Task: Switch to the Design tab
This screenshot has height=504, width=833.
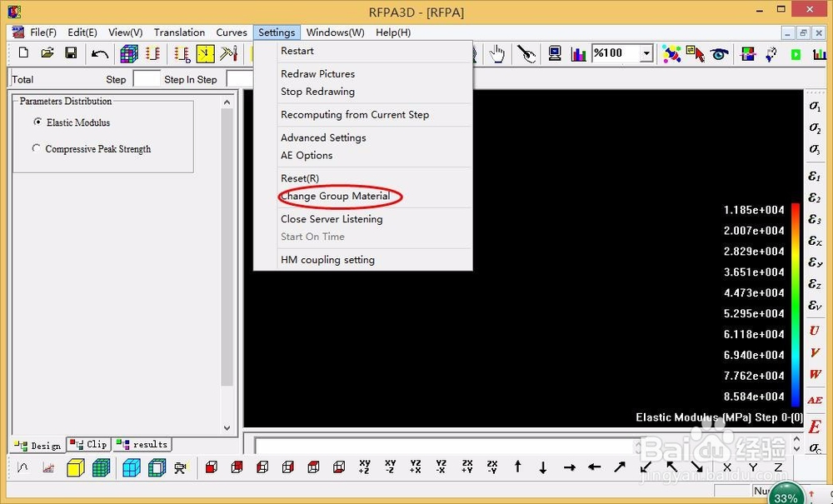Action: [37, 446]
